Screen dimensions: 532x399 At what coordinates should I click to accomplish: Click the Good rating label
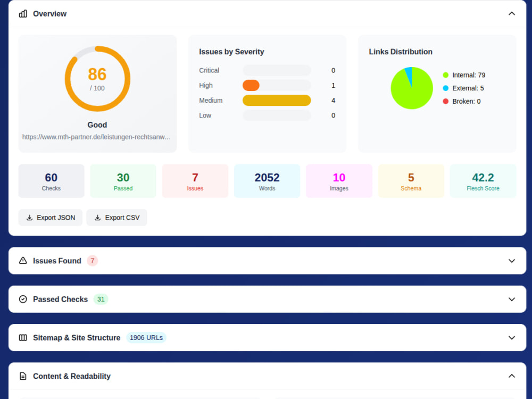[x=97, y=125]
